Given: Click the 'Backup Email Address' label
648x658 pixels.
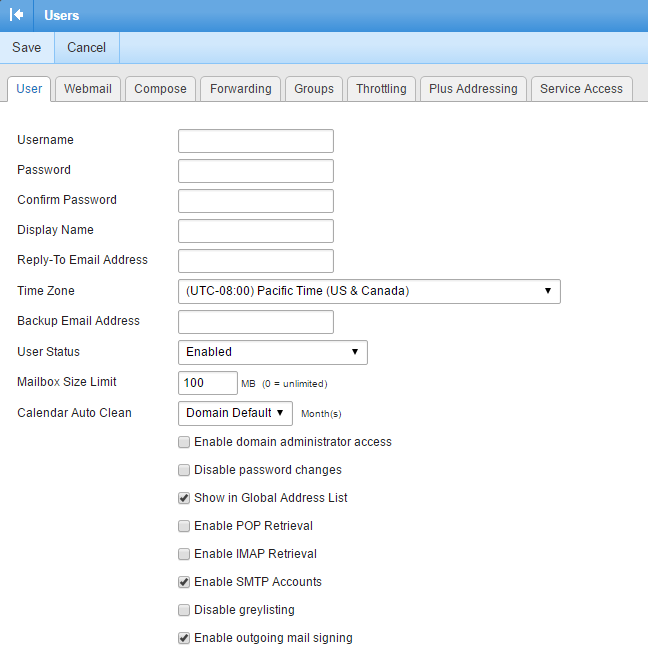Looking at the screenshot, I should tap(78, 321).
